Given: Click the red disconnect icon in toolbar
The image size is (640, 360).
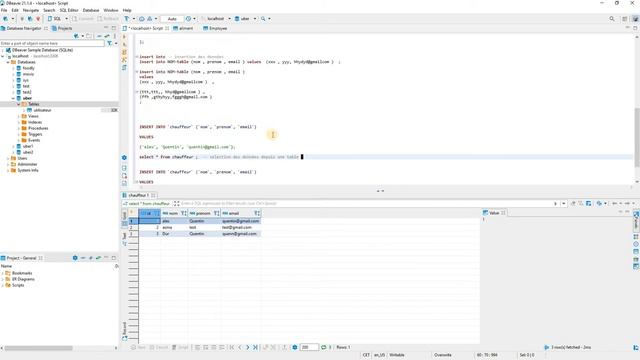Looking at the screenshot, I should click(x=38, y=19).
